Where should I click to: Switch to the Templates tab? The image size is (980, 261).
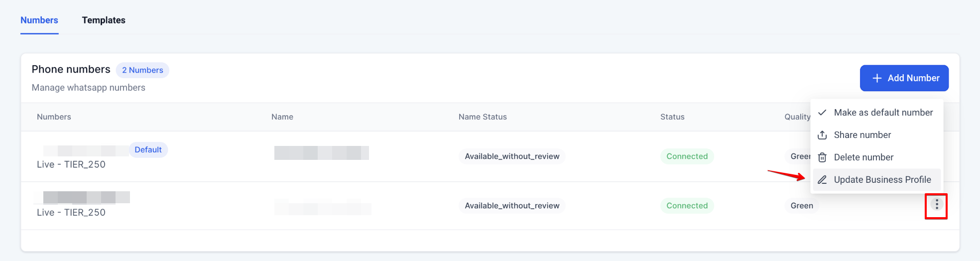[x=104, y=20]
